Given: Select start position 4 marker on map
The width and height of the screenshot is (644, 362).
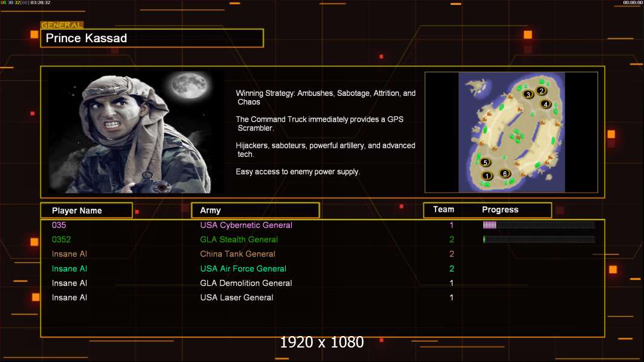Looking at the screenshot, I should 546,104.
